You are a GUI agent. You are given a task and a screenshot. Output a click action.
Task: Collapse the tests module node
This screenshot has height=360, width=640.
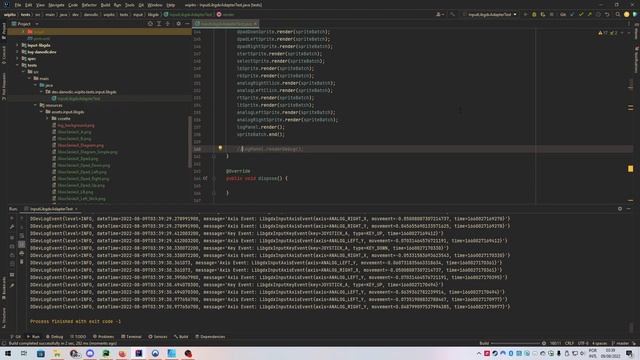pos(18,65)
